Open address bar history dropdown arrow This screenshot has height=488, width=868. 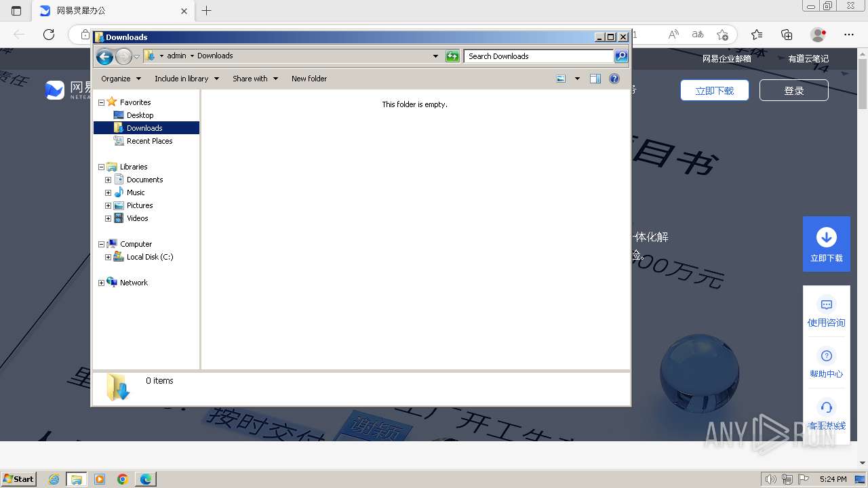[x=435, y=56]
